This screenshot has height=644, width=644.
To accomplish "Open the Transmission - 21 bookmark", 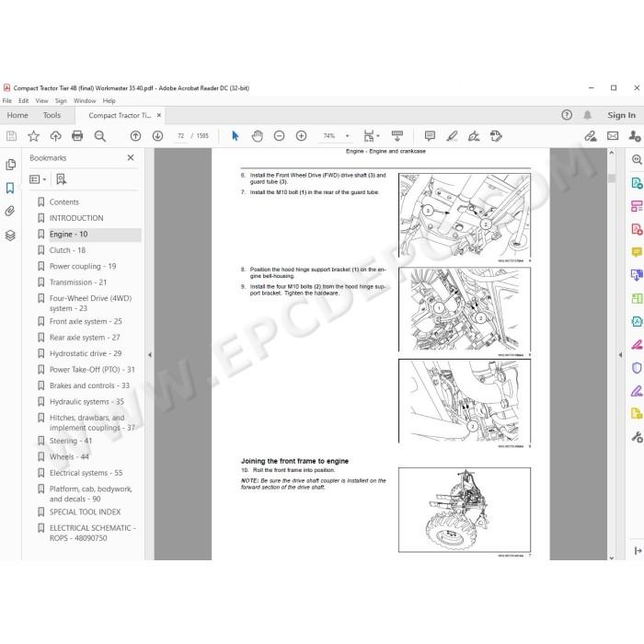I will (78, 282).
